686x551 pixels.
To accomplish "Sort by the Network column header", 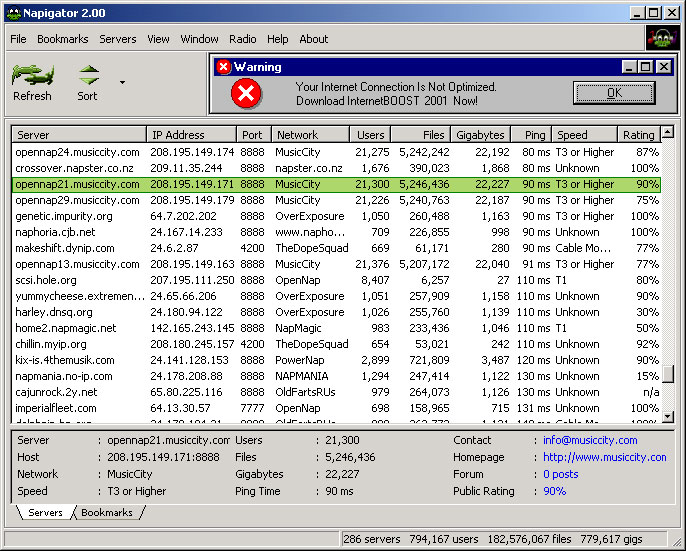I will click(310, 135).
